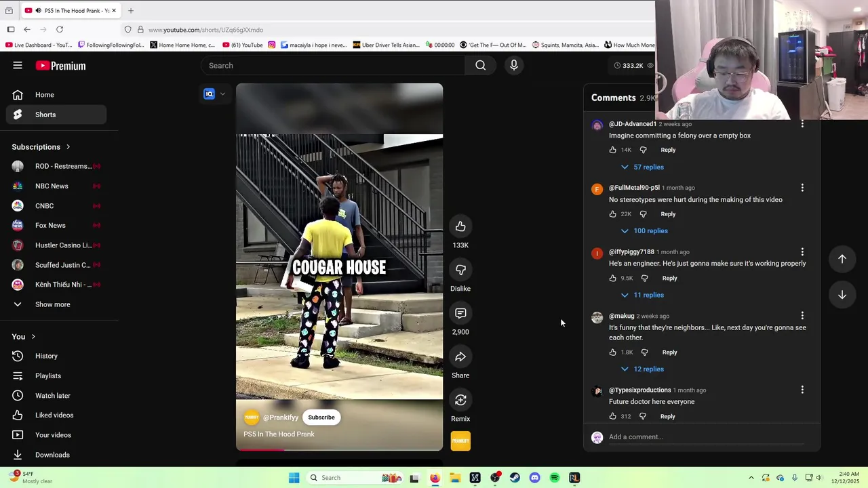The width and height of the screenshot is (868, 488).
Task: Open Playlists in the sidebar
Action: tap(56, 375)
